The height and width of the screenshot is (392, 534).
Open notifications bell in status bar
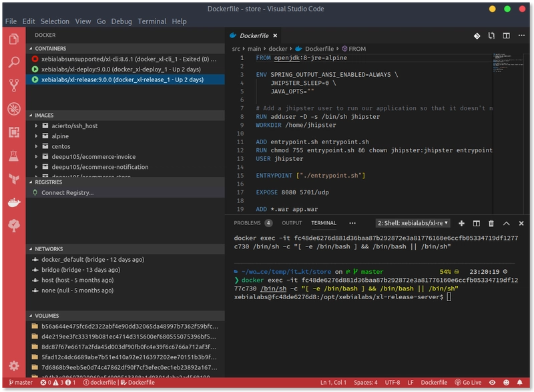(520, 383)
